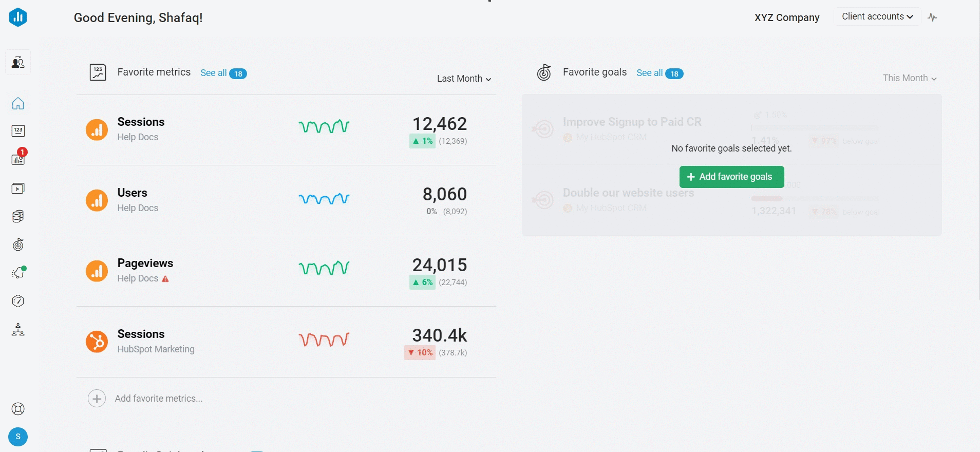The width and height of the screenshot is (980, 452).
Task: Click See all link next to Favorite goals
Action: 649,73
